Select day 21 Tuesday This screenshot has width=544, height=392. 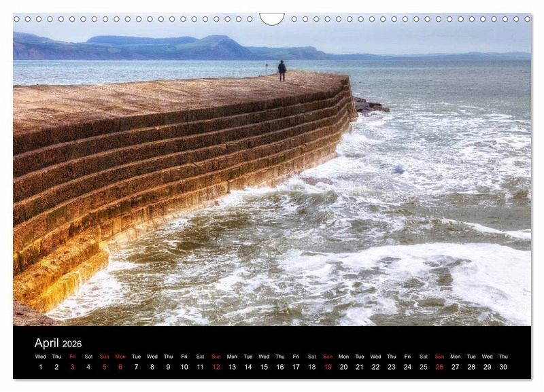pyautogui.click(x=360, y=367)
